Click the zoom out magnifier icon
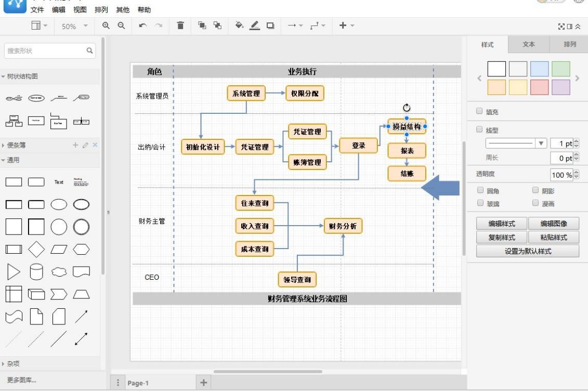588x391 pixels. tap(121, 25)
